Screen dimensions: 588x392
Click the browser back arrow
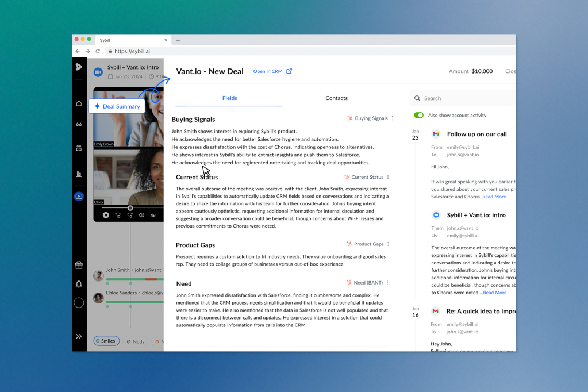[78, 51]
